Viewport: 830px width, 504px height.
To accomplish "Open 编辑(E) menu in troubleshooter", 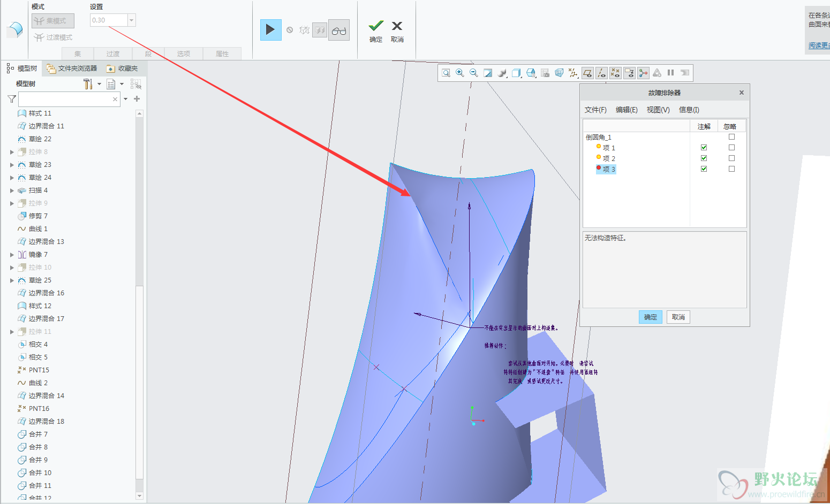I will pyautogui.click(x=627, y=110).
